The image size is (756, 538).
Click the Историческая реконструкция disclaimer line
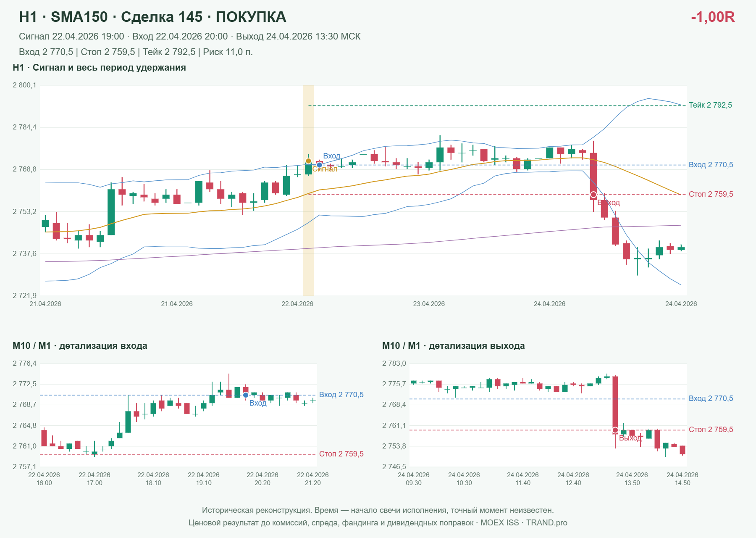coord(378,510)
